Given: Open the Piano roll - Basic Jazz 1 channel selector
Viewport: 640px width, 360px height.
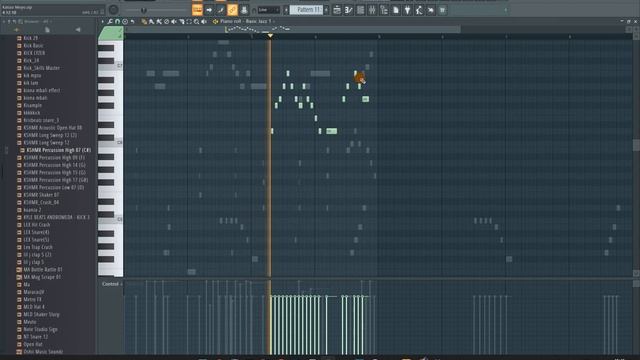Looking at the screenshot, I should click(245, 21).
